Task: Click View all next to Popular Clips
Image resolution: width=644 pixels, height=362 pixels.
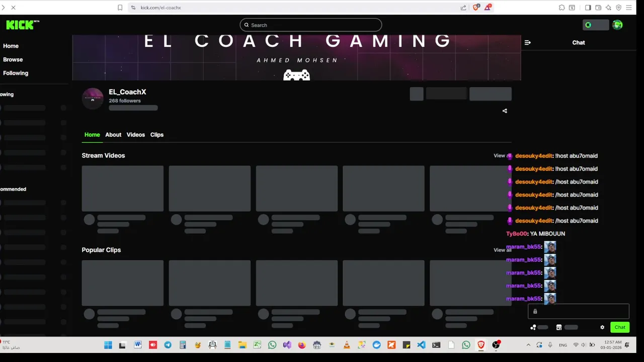Action: click(x=502, y=250)
